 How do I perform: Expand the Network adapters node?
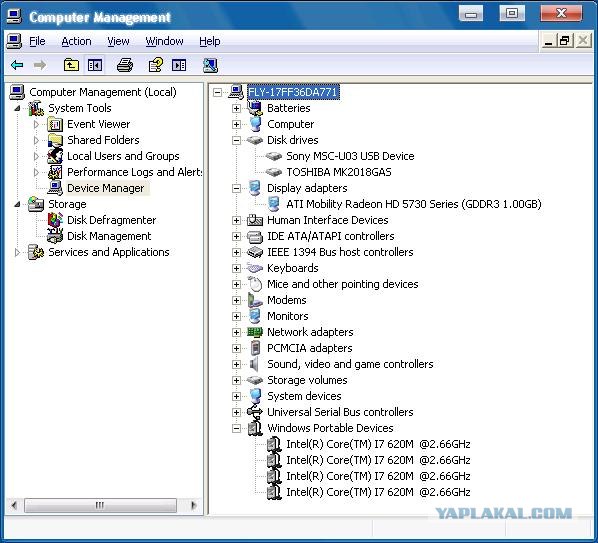tap(236, 332)
